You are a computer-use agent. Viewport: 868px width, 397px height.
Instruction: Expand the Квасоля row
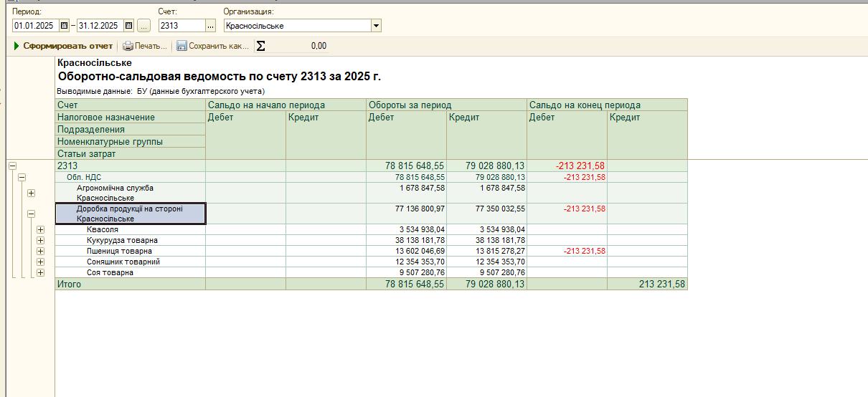(40, 229)
